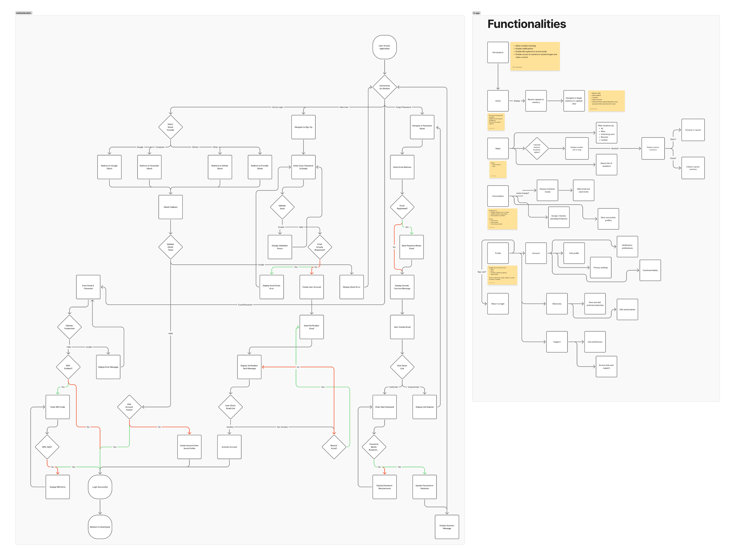Select the Accept / Decline pending invitations box
Image resolution: width=735 pixels, height=560 pixels.
click(559, 217)
